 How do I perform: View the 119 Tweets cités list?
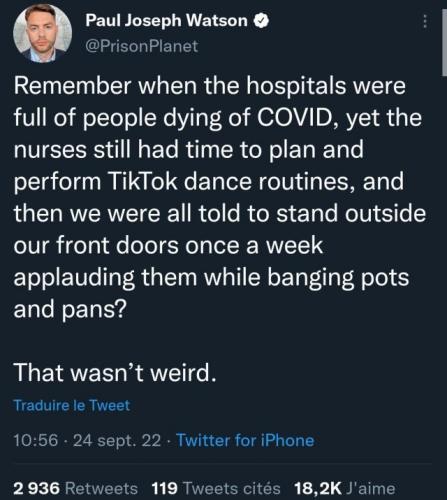(216, 489)
